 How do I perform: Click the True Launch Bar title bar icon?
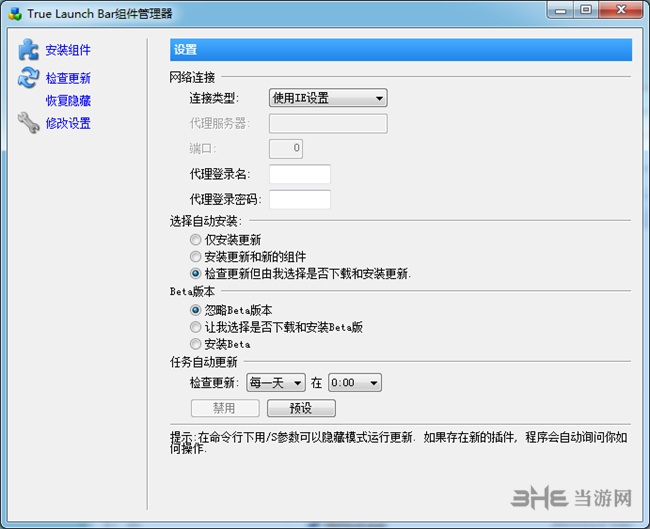pyautogui.click(x=15, y=14)
